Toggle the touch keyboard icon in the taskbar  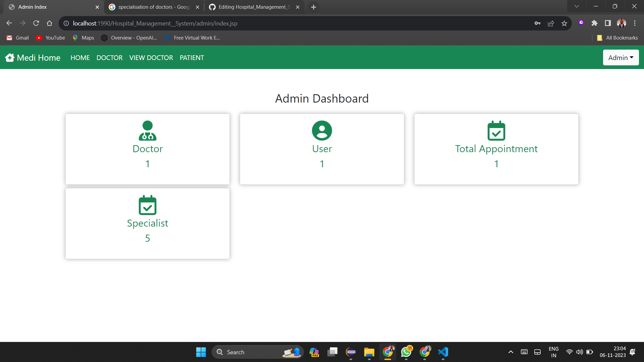pyautogui.click(x=524, y=352)
